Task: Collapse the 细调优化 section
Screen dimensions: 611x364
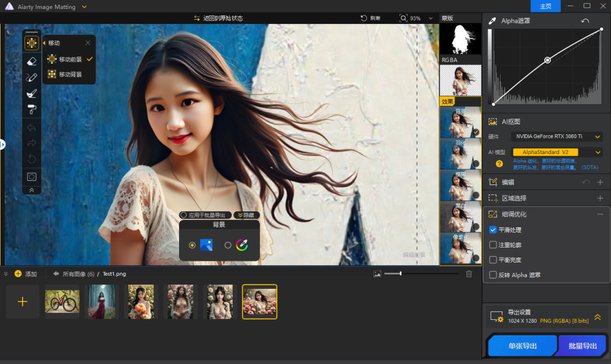Action: click(x=600, y=214)
